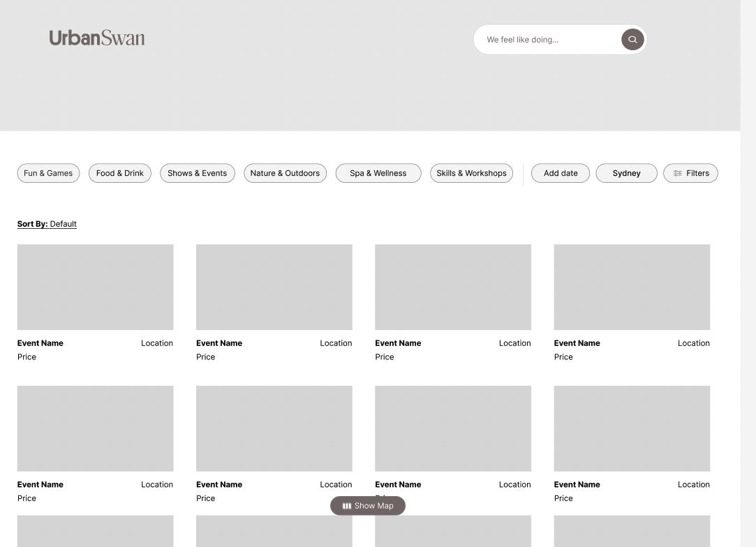
Task: Click 'Location' of first top-row card
Action: click(x=157, y=343)
